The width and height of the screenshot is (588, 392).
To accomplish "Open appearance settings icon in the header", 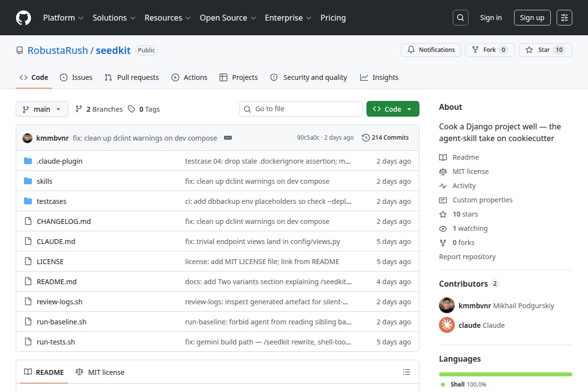I will coord(564,18).
